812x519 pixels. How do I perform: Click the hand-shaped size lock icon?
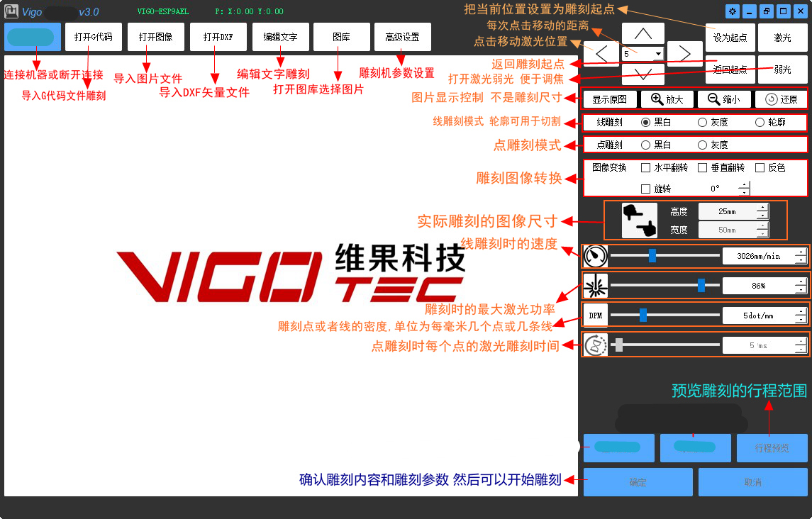640,221
